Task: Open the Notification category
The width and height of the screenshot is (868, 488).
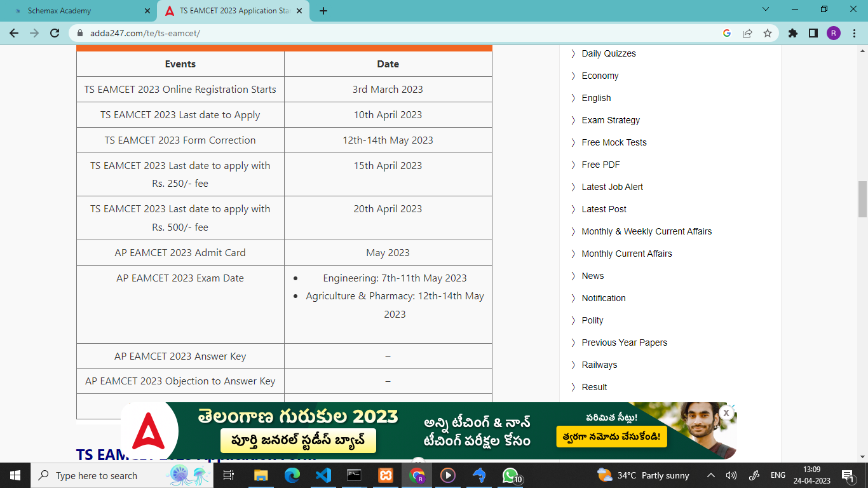Action: point(604,298)
